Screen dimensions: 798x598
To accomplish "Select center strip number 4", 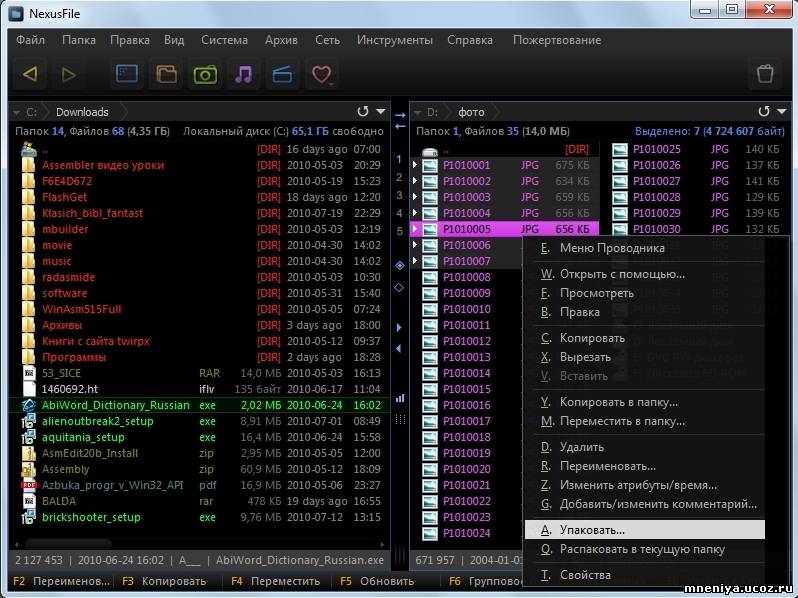I will (x=399, y=213).
